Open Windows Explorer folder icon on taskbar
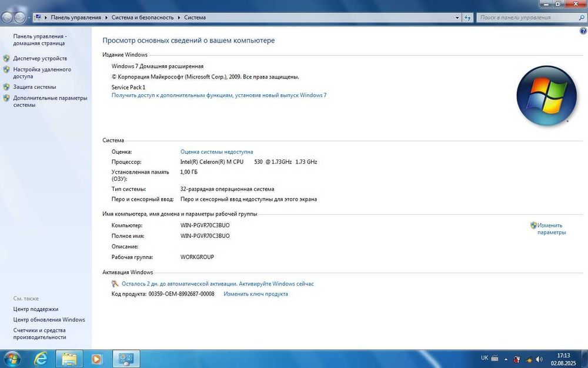Screen dimensions: 588x368 (69, 359)
